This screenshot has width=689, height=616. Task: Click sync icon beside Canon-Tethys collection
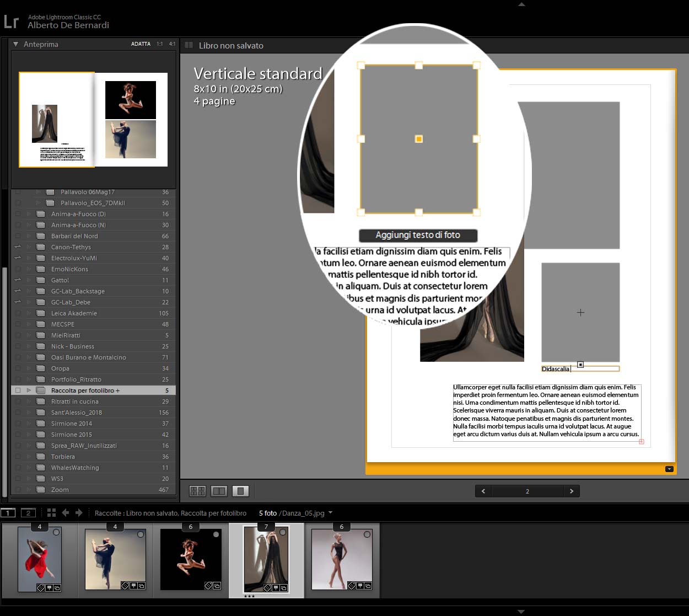pyautogui.click(x=18, y=247)
